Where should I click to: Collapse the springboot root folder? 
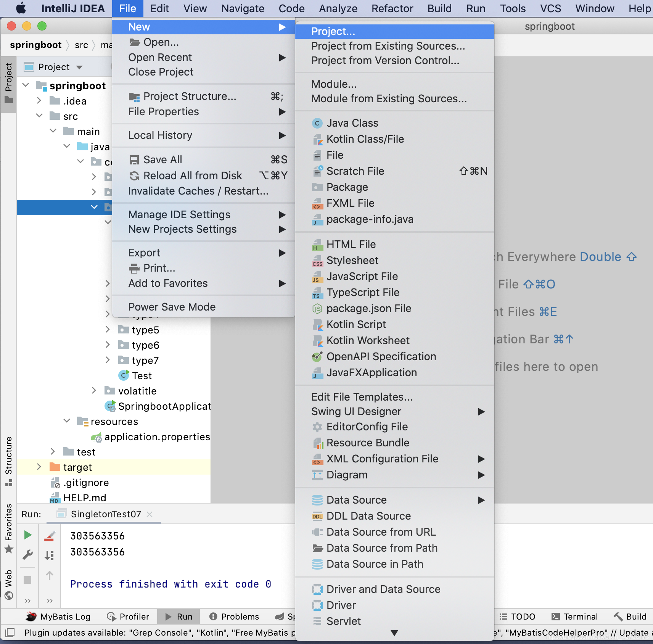pyautogui.click(x=26, y=85)
